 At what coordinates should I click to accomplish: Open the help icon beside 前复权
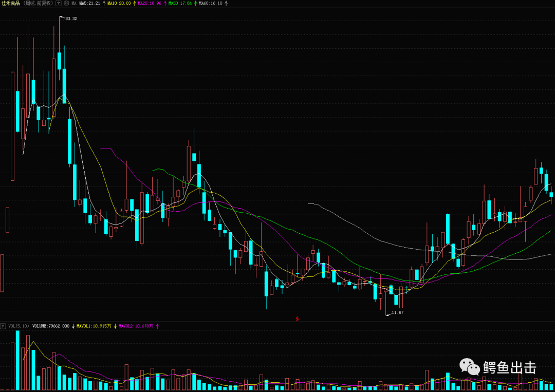(59, 3)
